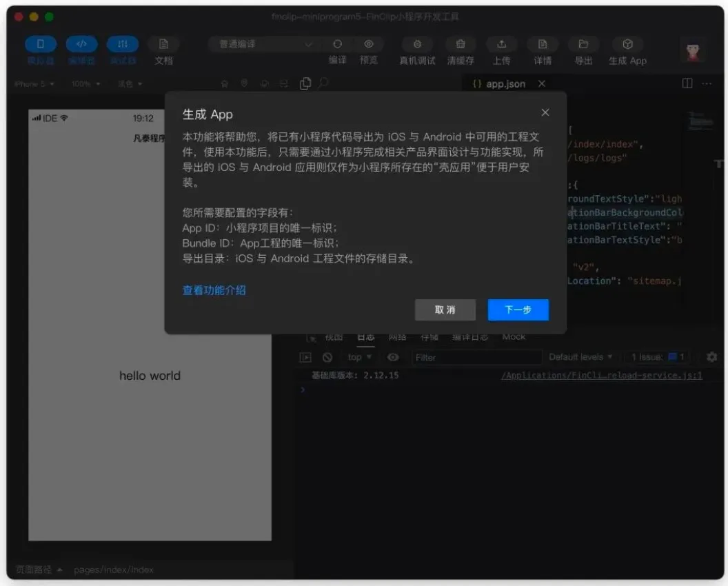728x586 pixels.
Task: Expand the 普通编译 compile mode dropdown
Action: (265, 44)
